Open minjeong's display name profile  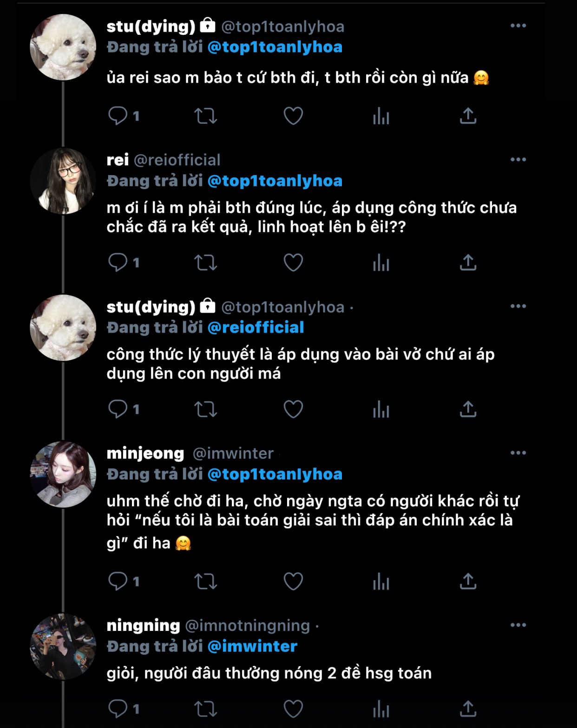click(x=145, y=453)
